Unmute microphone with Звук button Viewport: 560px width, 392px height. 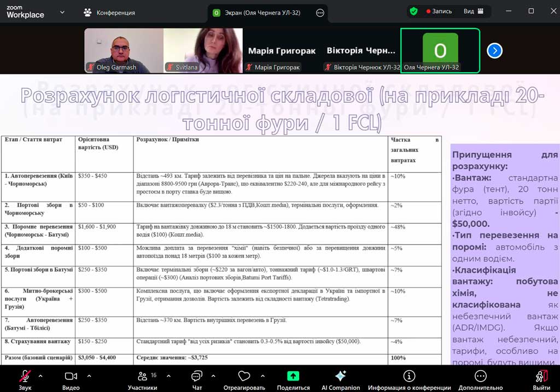pos(25,377)
